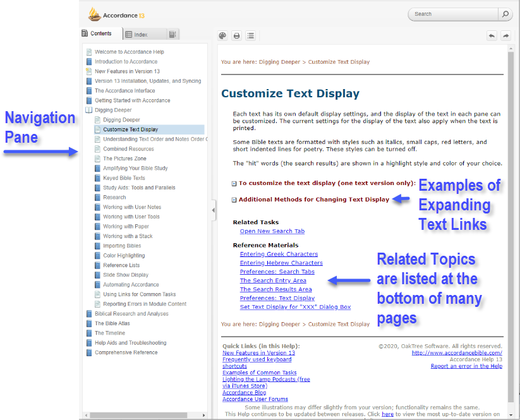This screenshot has width=520, height=420.
Task: Open 'Entering Greek Characters' link
Action: [x=279, y=254]
